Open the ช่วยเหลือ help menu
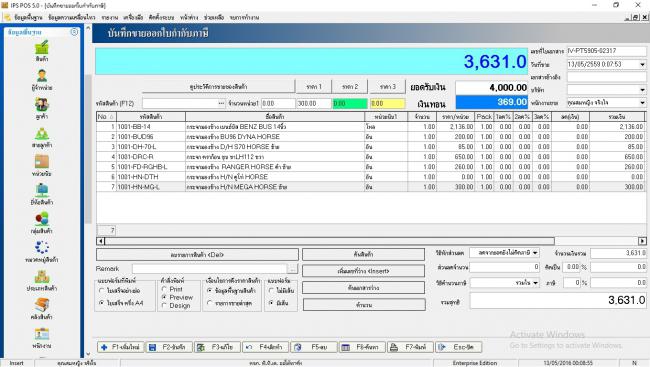Image resolution: width=650 pixels, height=367 pixels. [x=214, y=17]
